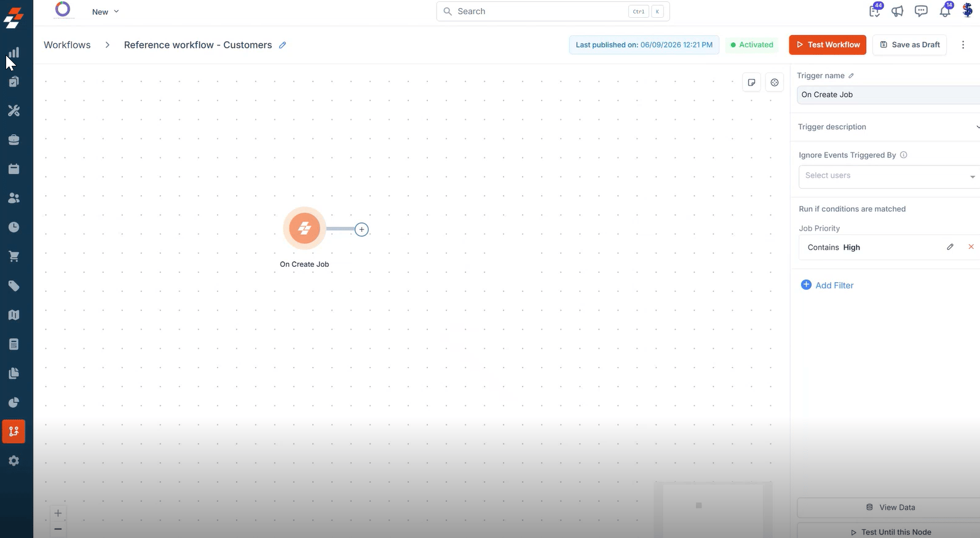Go to Workflows breadcrumb
Screen dimensions: 980x538
pyautogui.click(x=67, y=45)
